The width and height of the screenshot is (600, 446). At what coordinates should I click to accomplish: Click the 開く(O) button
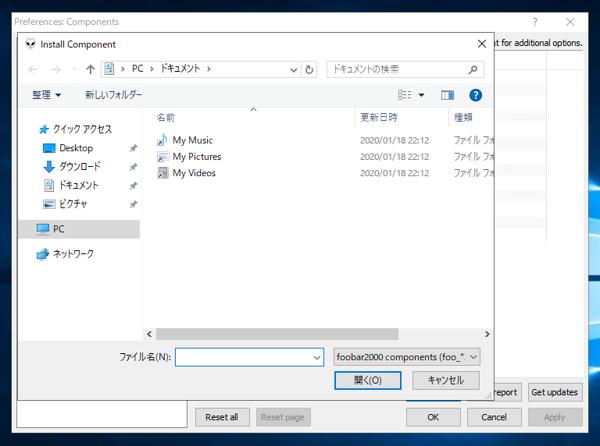point(368,381)
